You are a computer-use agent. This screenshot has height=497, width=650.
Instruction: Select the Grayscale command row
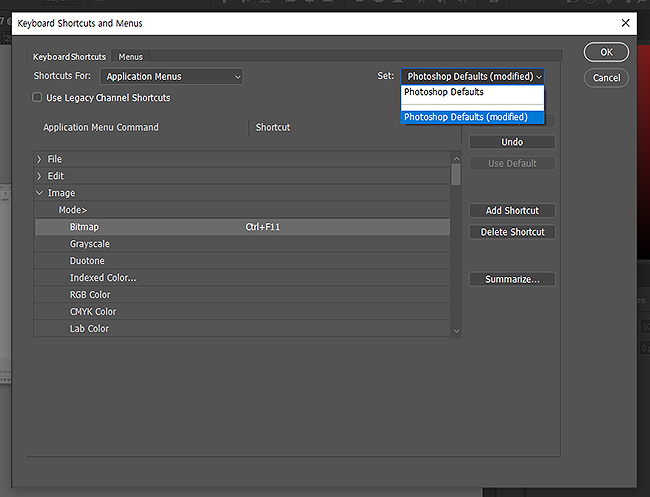coord(242,244)
